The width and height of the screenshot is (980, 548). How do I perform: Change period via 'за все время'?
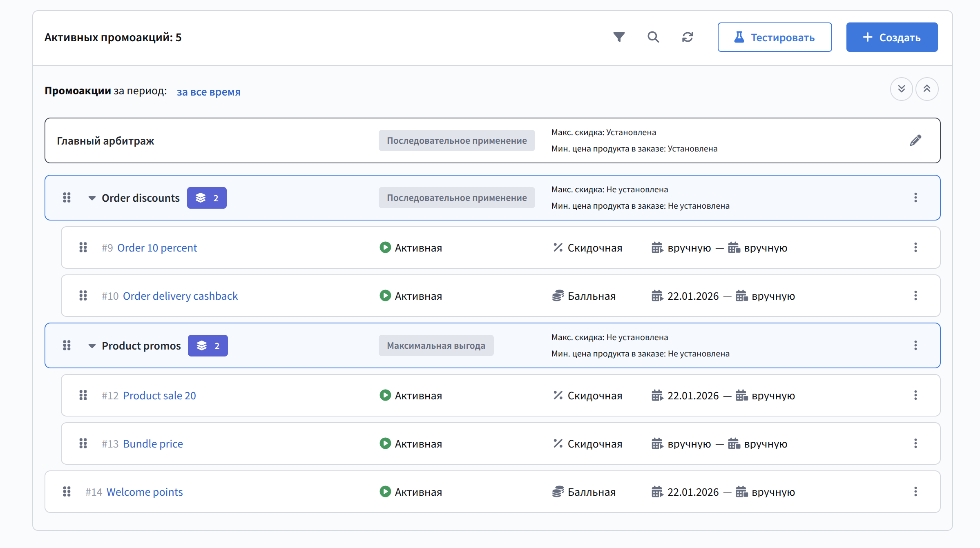208,92
